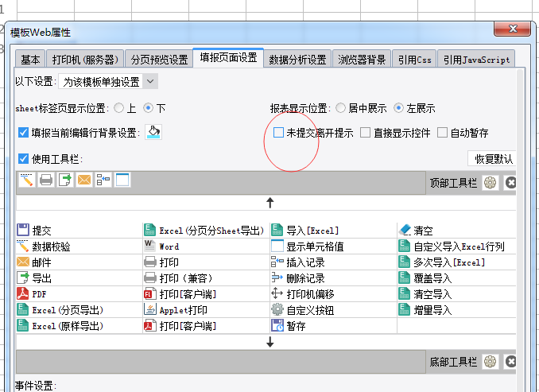This screenshot has width=539, height=392.
Task: Enable 未提交离开提示 checkbox
Action: click(x=278, y=132)
